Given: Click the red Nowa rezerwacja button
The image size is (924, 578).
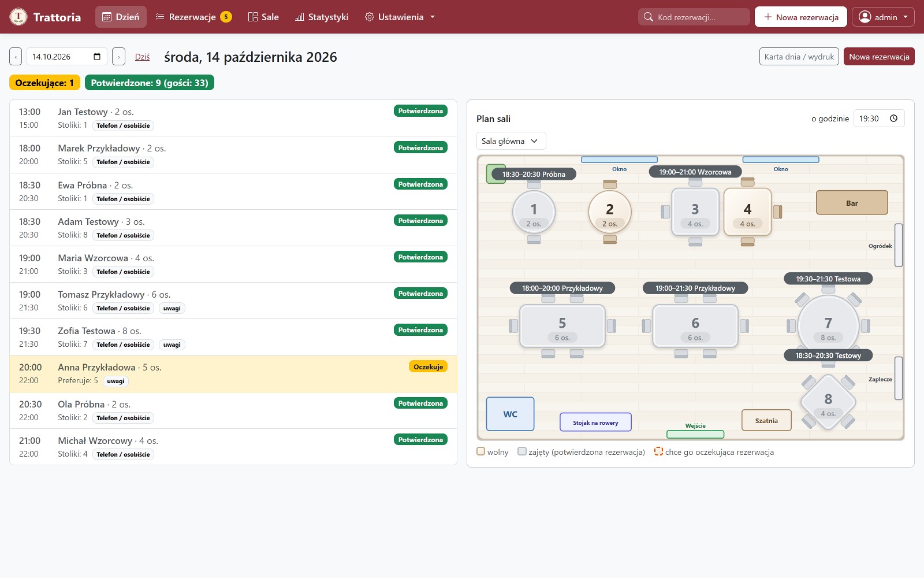Looking at the screenshot, I should pyautogui.click(x=879, y=57).
